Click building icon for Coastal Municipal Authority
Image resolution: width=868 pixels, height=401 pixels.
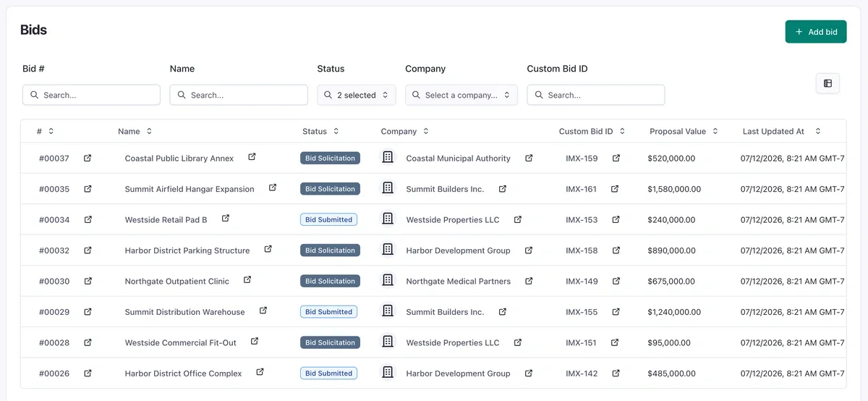click(x=388, y=157)
